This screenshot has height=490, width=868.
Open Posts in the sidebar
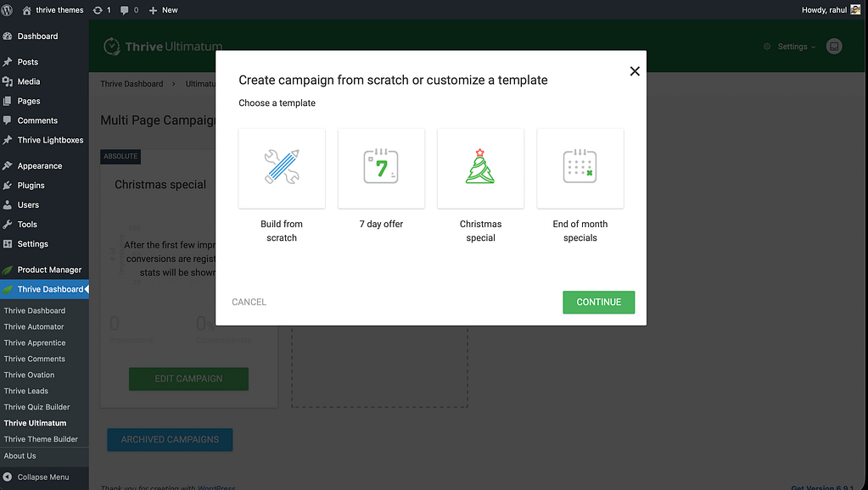coord(27,62)
